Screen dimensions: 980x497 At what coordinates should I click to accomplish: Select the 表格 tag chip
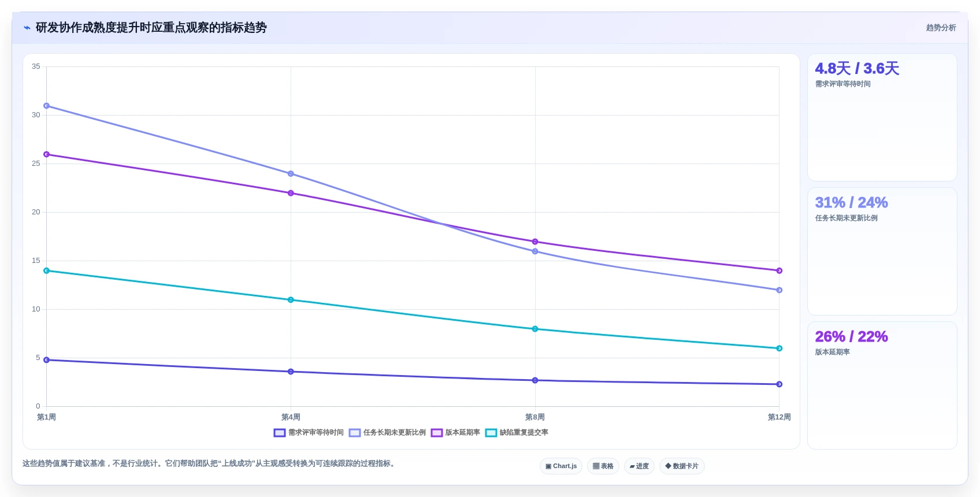pyautogui.click(x=603, y=466)
